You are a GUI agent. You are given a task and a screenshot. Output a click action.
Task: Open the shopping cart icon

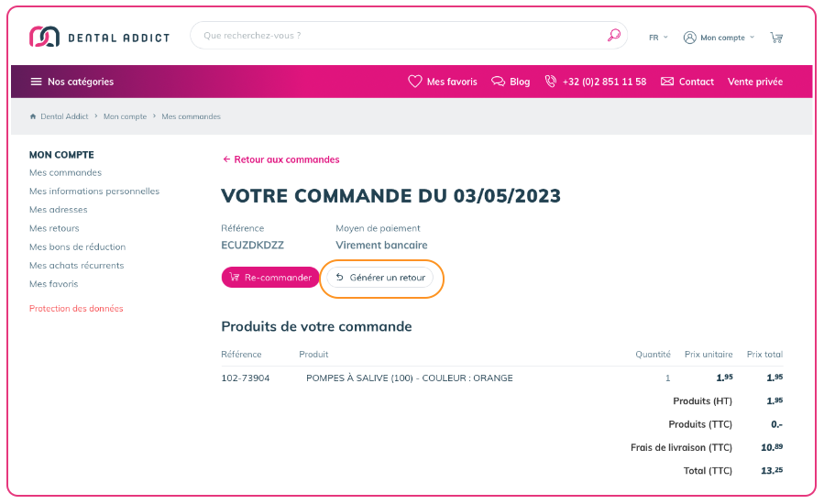[776, 38]
